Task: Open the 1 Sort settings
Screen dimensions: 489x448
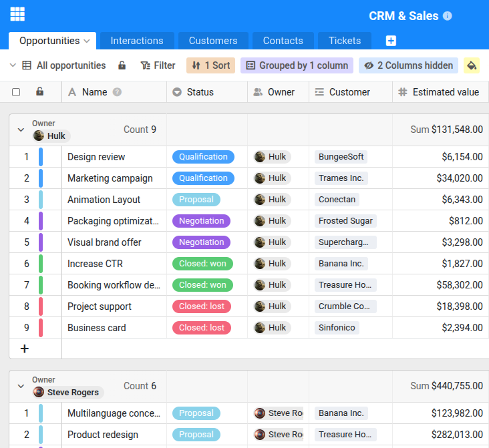Action: coord(211,65)
